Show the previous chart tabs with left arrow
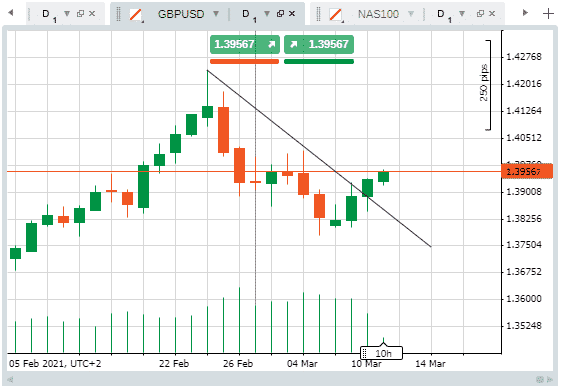 (x=11, y=13)
